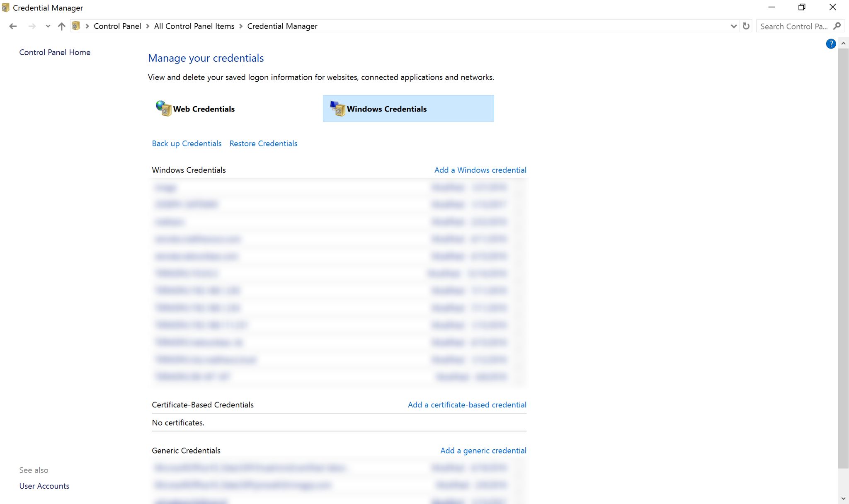The height and width of the screenshot is (504, 849).
Task: Select Credential Manager breadcrumb
Action: pos(282,26)
